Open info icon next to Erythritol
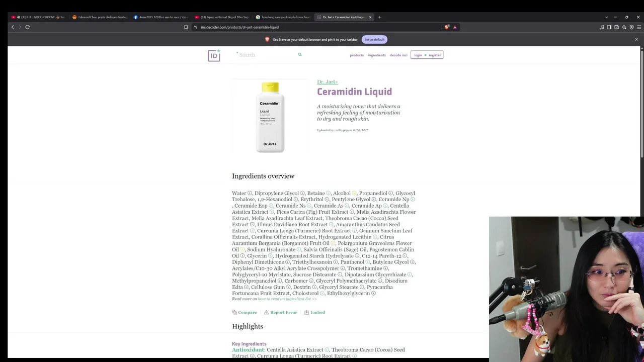644x362 pixels. 327,200
